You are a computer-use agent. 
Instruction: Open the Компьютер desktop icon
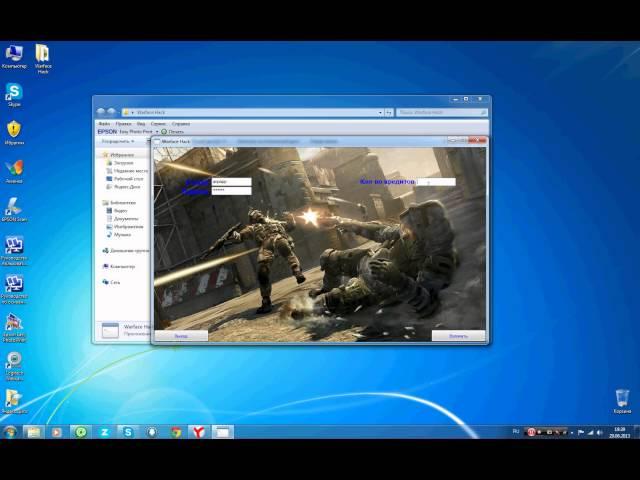click(x=14, y=57)
